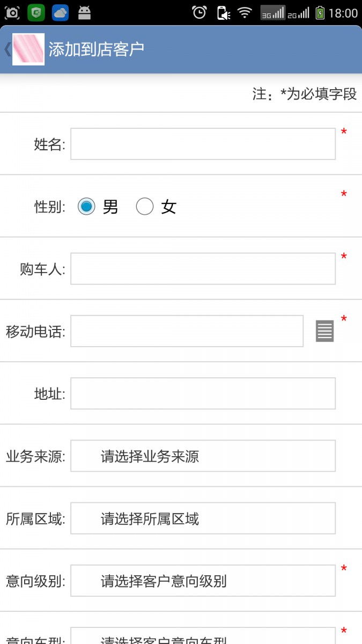Image resolution: width=362 pixels, height=644 pixels.
Task: Tap the Wi-Fi status icon
Action: coord(245,13)
